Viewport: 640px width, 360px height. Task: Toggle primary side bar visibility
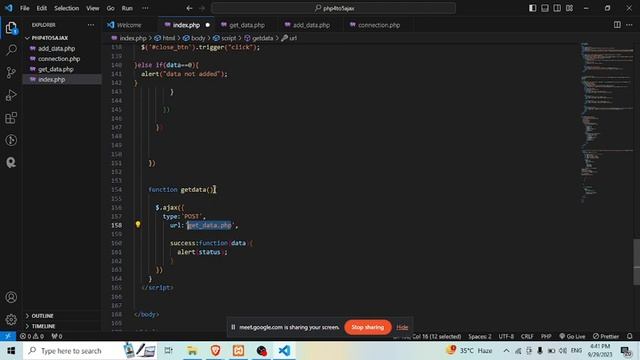click(x=533, y=8)
